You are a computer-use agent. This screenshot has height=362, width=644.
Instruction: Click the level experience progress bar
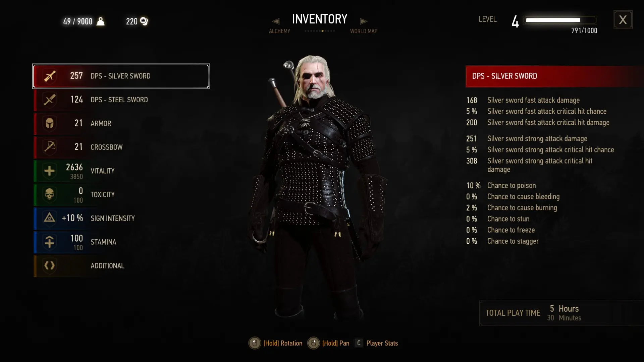point(561,20)
